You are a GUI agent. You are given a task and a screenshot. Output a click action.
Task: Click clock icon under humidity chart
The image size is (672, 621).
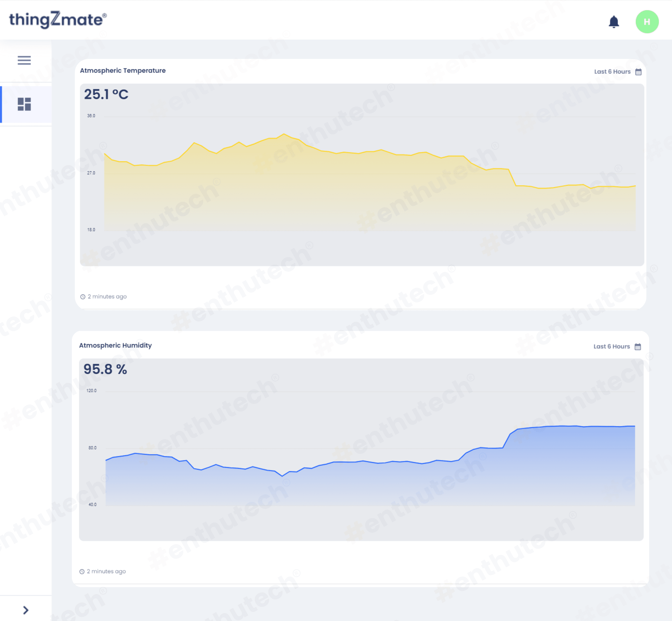[82, 572]
